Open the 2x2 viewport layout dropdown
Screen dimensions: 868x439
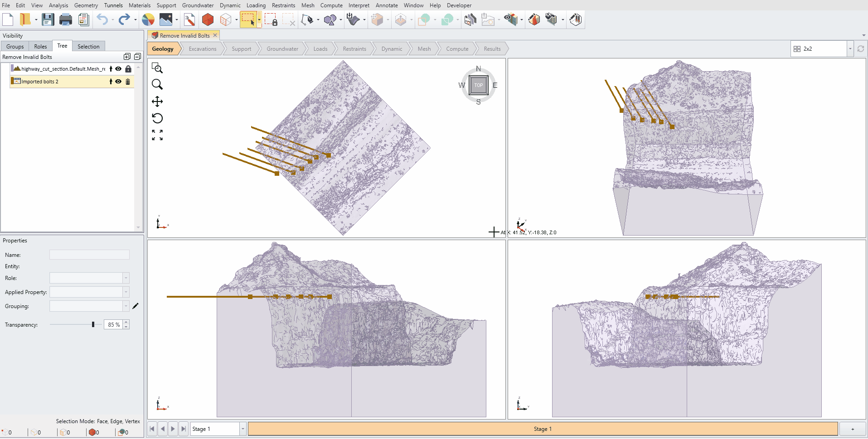[850, 49]
